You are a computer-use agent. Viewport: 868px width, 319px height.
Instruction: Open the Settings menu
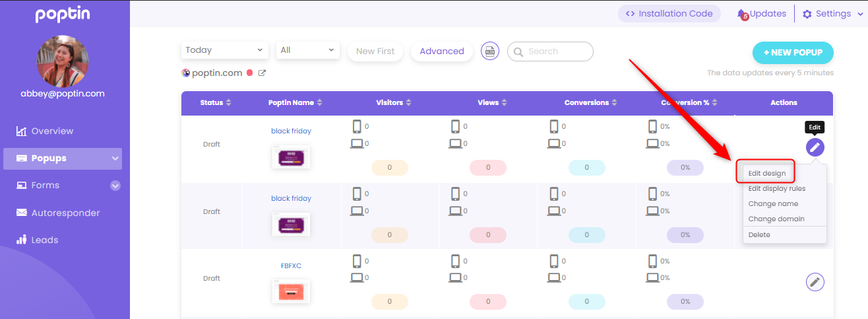832,14
